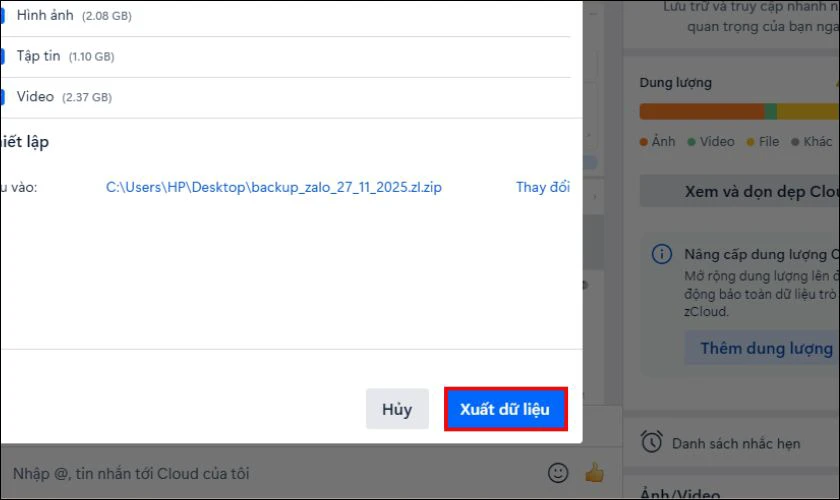Click the Dung lượng storage usage bar
The image size is (840, 500).
pos(738,111)
